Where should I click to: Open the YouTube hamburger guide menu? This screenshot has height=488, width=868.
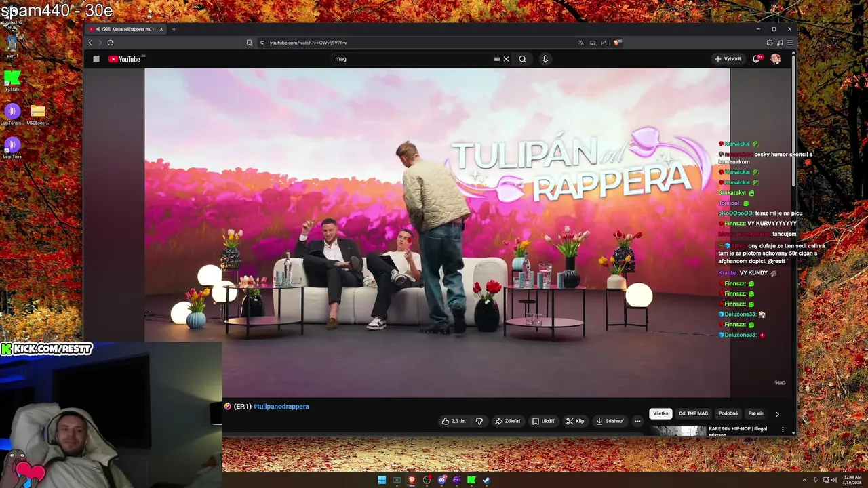click(x=96, y=59)
